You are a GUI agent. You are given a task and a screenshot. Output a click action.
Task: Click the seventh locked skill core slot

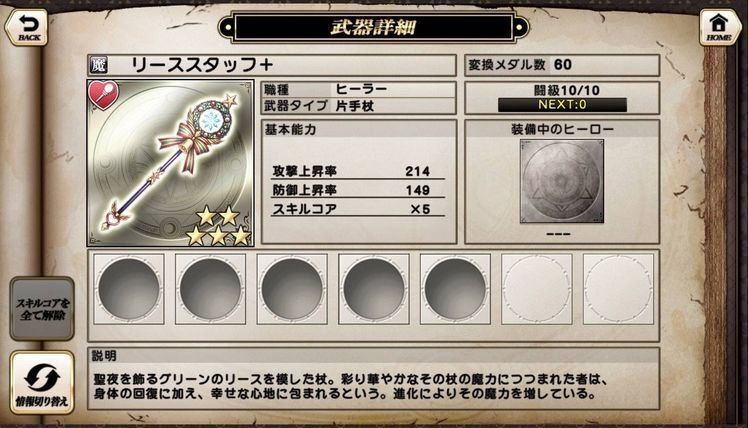[618, 289]
